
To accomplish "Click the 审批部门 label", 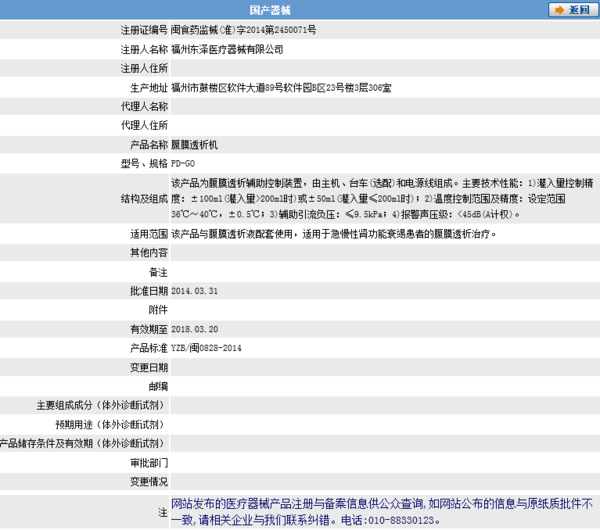I will click(x=149, y=463).
